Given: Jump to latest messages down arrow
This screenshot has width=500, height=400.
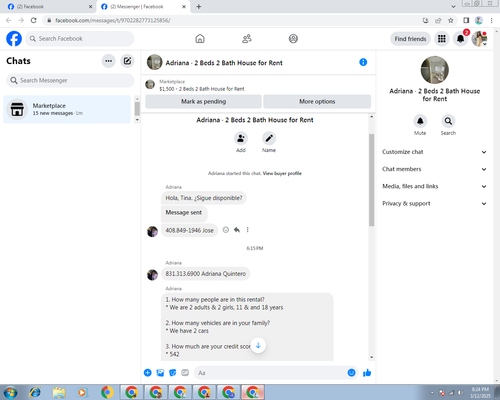Looking at the screenshot, I should tap(258, 345).
